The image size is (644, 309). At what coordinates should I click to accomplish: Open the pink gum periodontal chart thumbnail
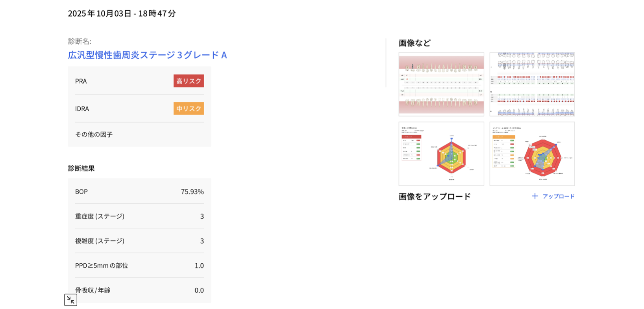pos(441,84)
